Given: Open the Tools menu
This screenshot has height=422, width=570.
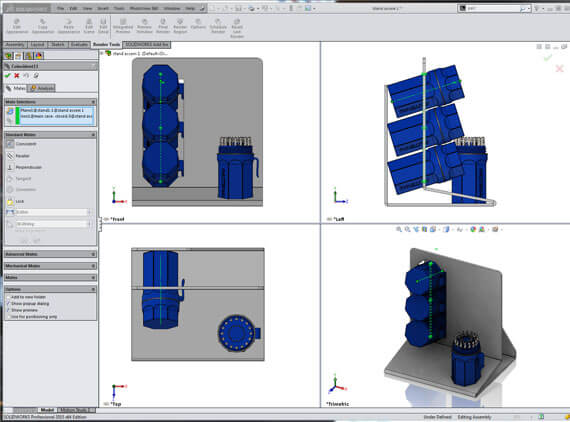Looking at the screenshot, I should 119,8.
